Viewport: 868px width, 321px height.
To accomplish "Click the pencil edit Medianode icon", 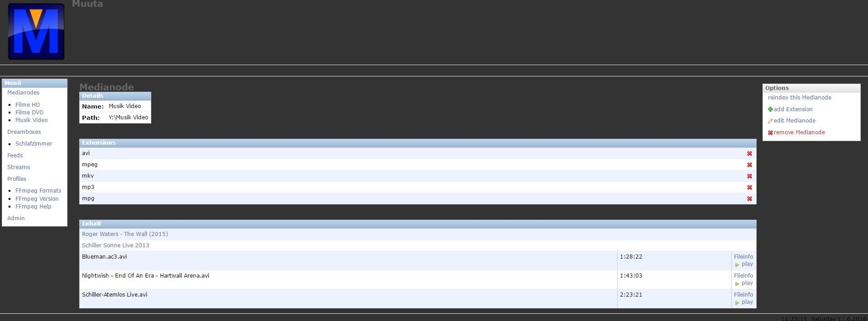I will (770, 121).
